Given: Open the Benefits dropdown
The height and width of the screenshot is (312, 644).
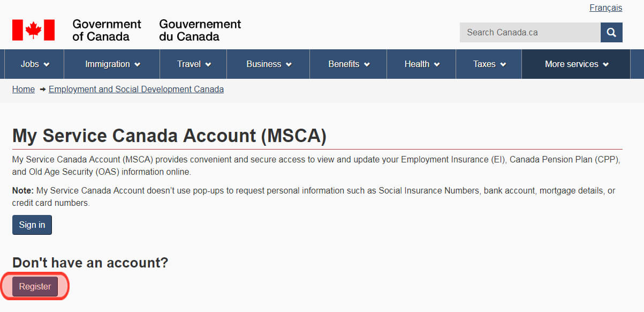Looking at the screenshot, I should point(347,64).
